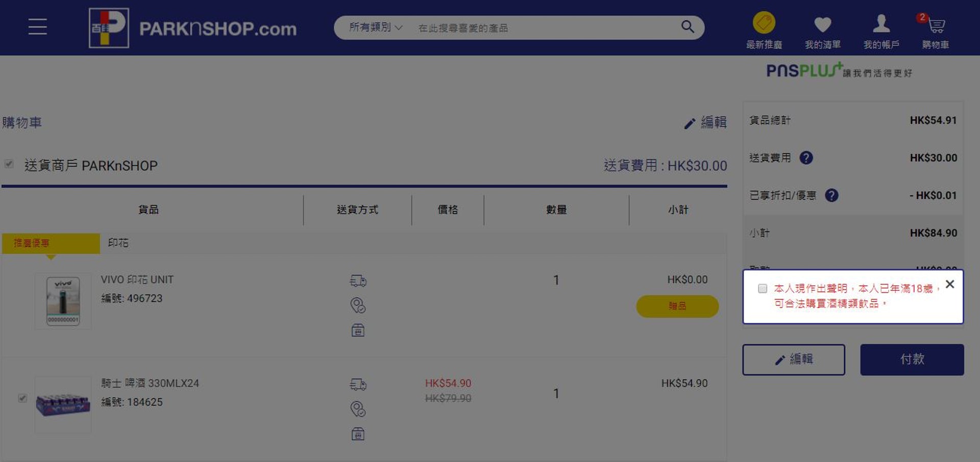Viewport: 980px width, 462px height.
Task: Click truck delivery icon for VIVO item
Action: (x=358, y=280)
